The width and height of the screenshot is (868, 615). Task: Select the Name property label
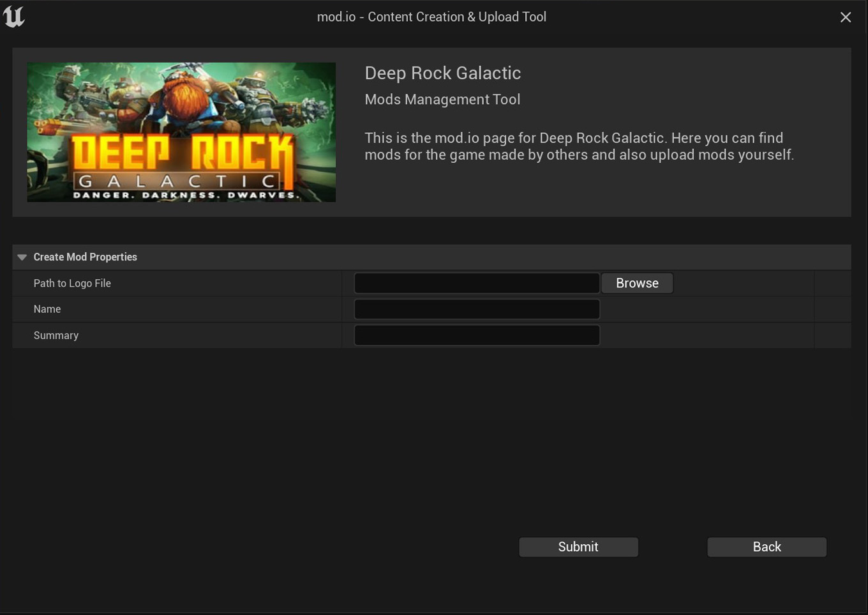tap(47, 309)
